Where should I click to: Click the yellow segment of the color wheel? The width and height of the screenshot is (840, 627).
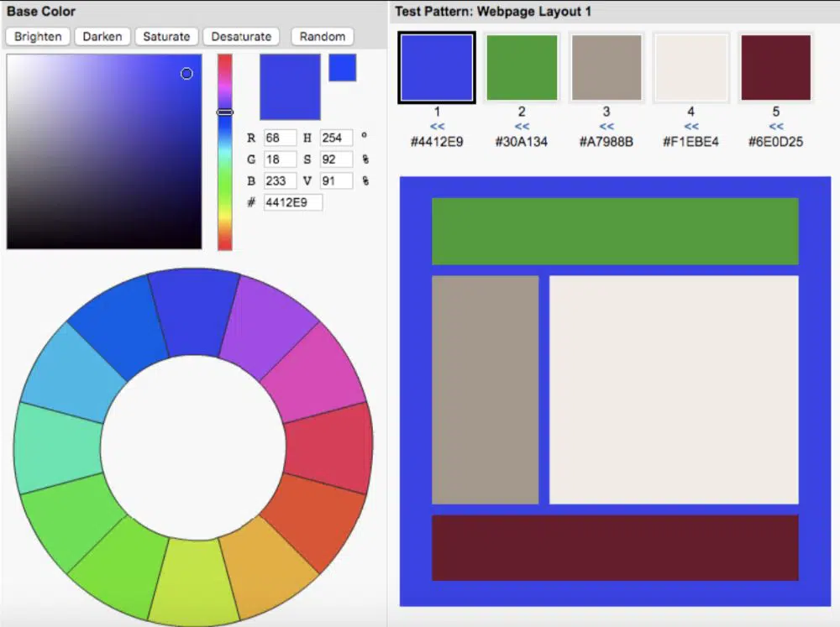(195, 578)
